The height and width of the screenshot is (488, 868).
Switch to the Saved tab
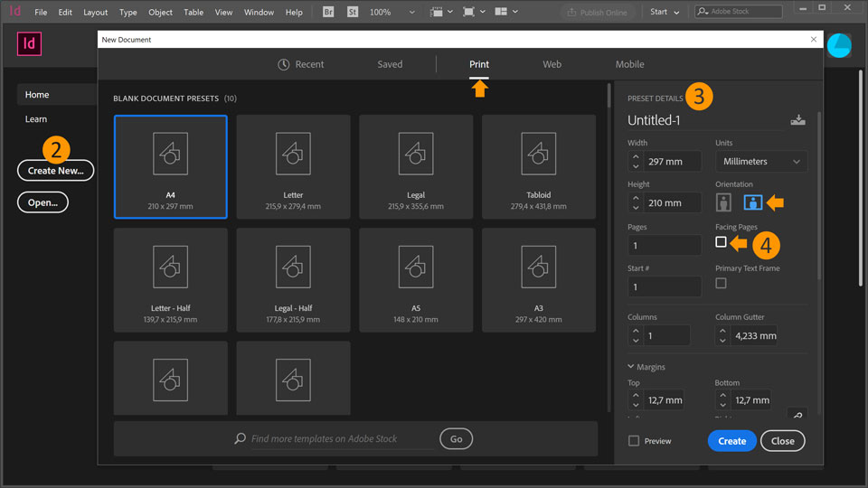coord(390,64)
